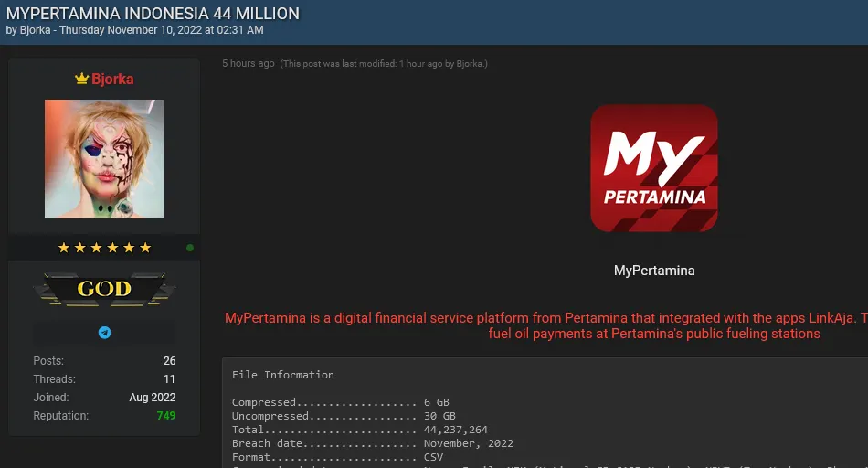Click the Compressed 6 GB line
The height and width of the screenshot is (468, 868).
pos(341,402)
